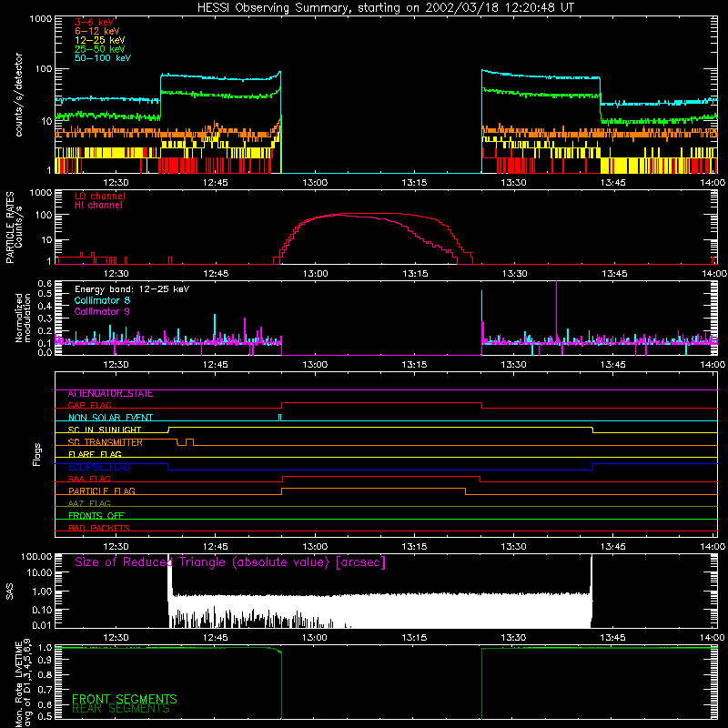The height and width of the screenshot is (728, 728).
Task: Select the Collimator 8 legend label
Action: (102, 300)
